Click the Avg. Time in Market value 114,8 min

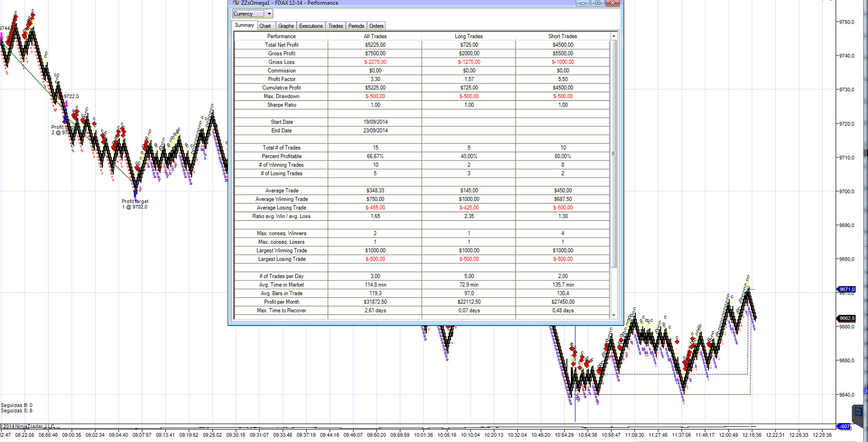(375, 285)
